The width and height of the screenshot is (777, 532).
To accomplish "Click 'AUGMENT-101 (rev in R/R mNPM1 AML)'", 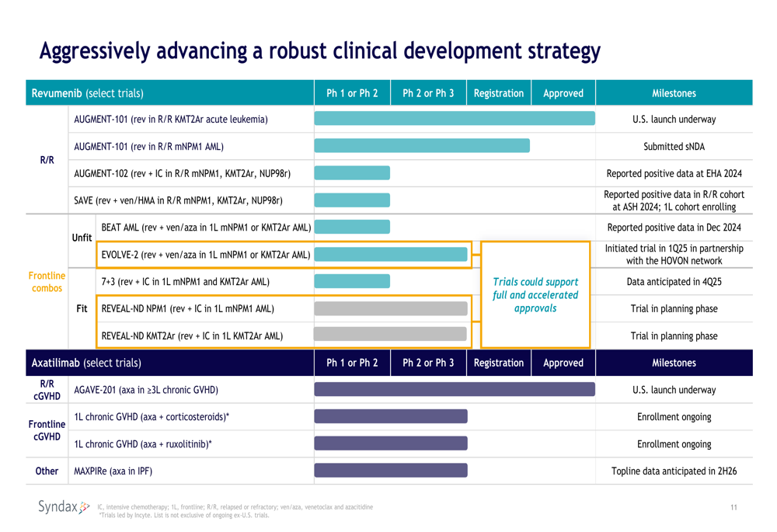I will (148, 147).
